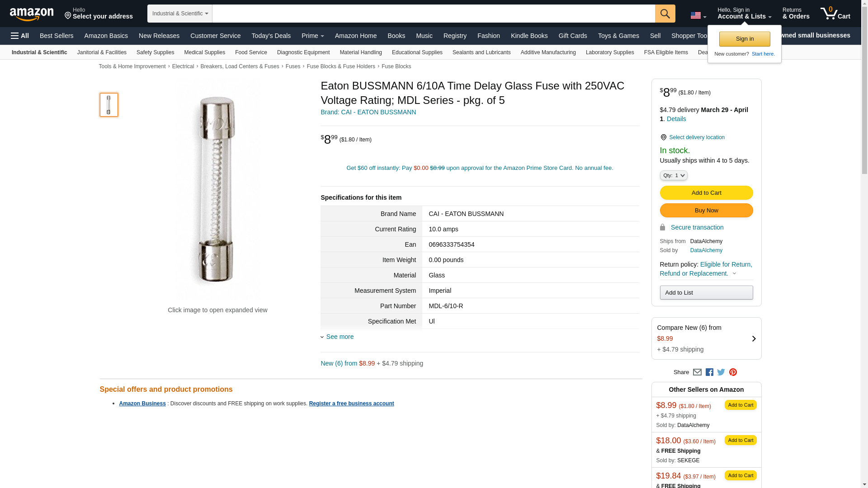Expand the country flag language selector
The width and height of the screenshot is (868, 488).
coord(698,15)
